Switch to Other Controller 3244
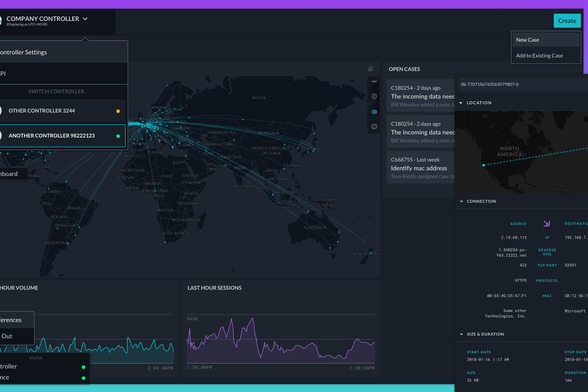The image size is (588, 392). tap(62, 111)
